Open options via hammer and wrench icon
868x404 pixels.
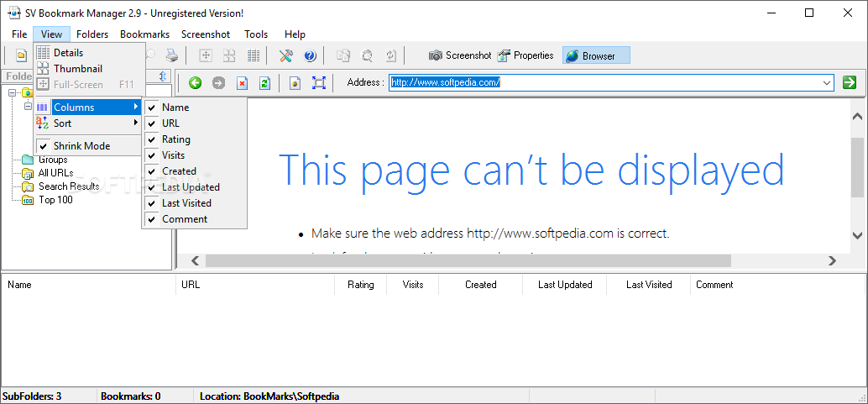(x=285, y=55)
